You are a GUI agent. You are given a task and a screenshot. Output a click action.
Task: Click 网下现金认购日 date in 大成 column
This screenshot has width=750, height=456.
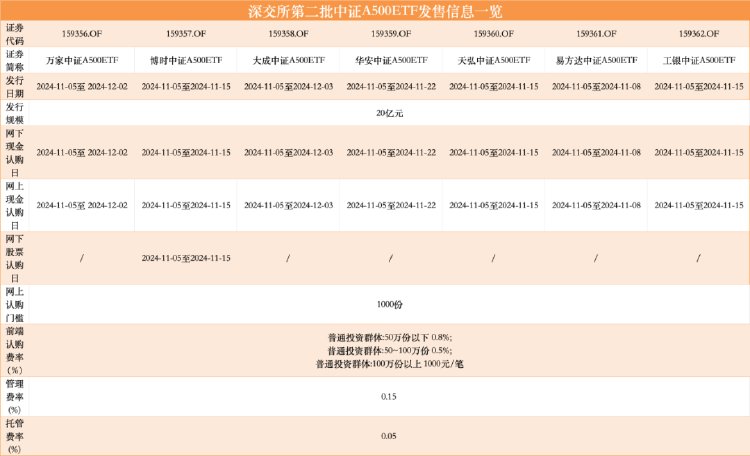pyautogui.click(x=288, y=153)
